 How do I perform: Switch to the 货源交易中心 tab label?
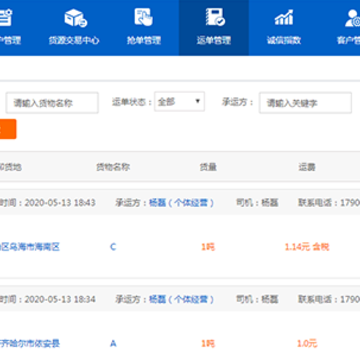[74, 41]
